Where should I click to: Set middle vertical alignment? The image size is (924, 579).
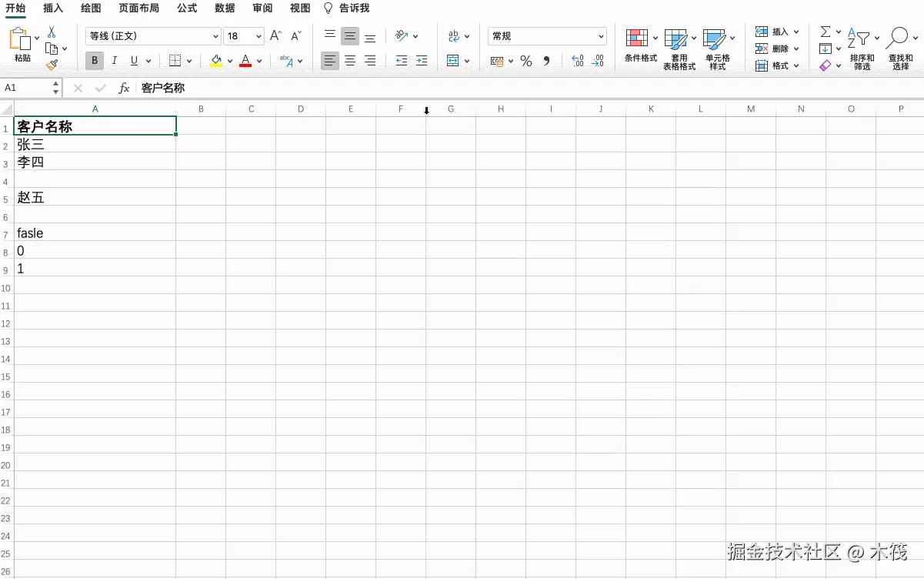point(350,36)
